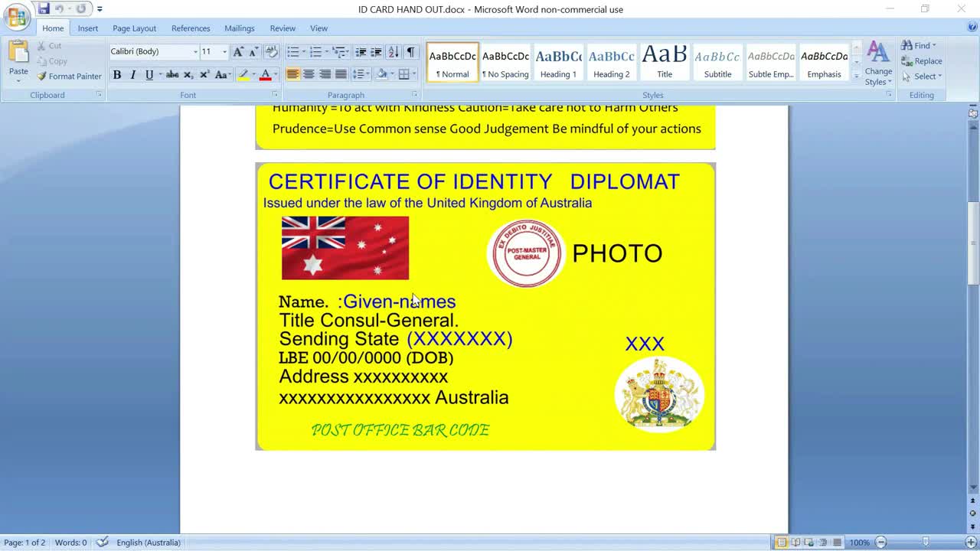
Task: Click the word count in status bar
Action: coord(70,543)
